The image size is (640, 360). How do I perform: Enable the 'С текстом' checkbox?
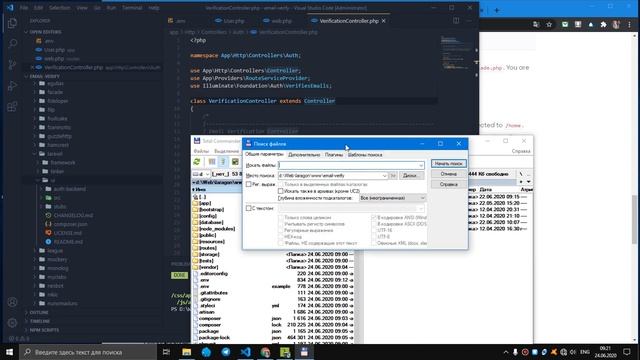249,208
